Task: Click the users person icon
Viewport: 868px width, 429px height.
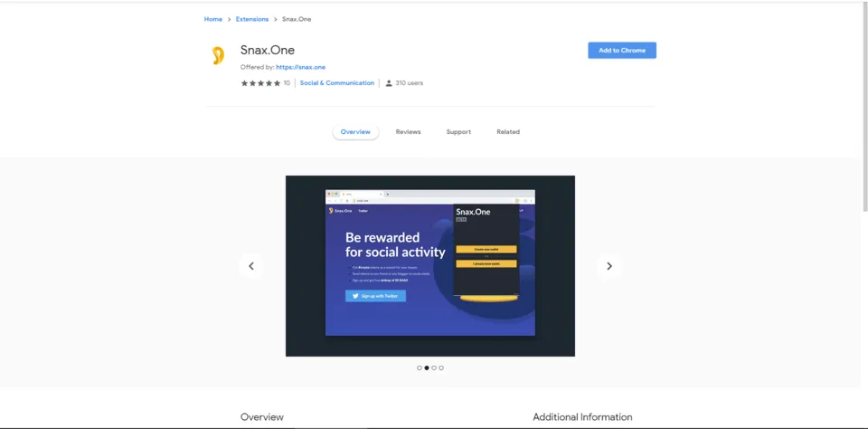Action: (x=389, y=83)
